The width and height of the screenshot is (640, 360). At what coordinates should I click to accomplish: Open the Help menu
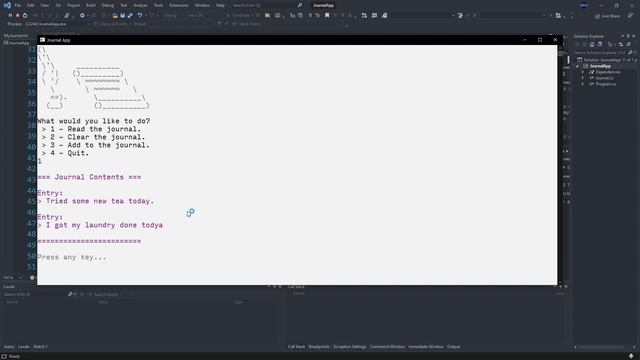[x=220, y=5]
